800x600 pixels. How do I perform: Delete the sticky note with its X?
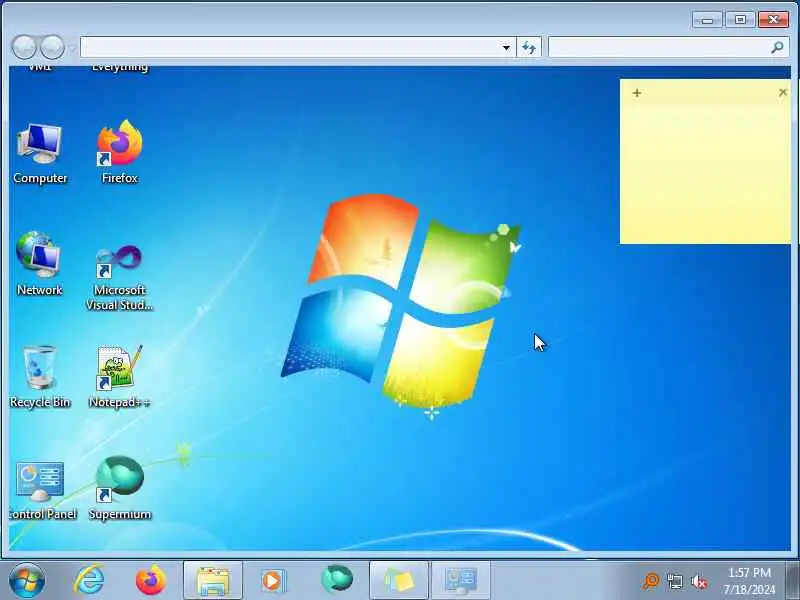coord(783,92)
